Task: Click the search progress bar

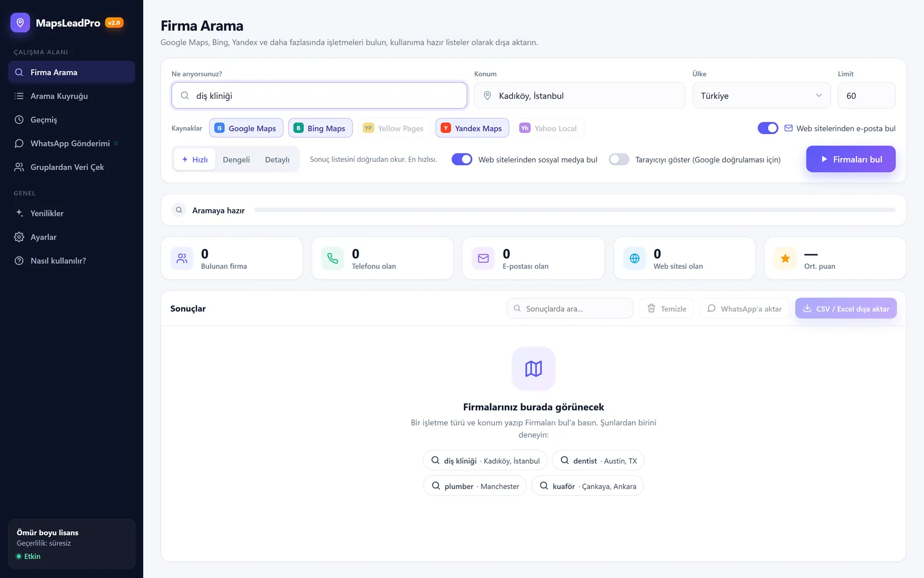Action: (575, 210)
